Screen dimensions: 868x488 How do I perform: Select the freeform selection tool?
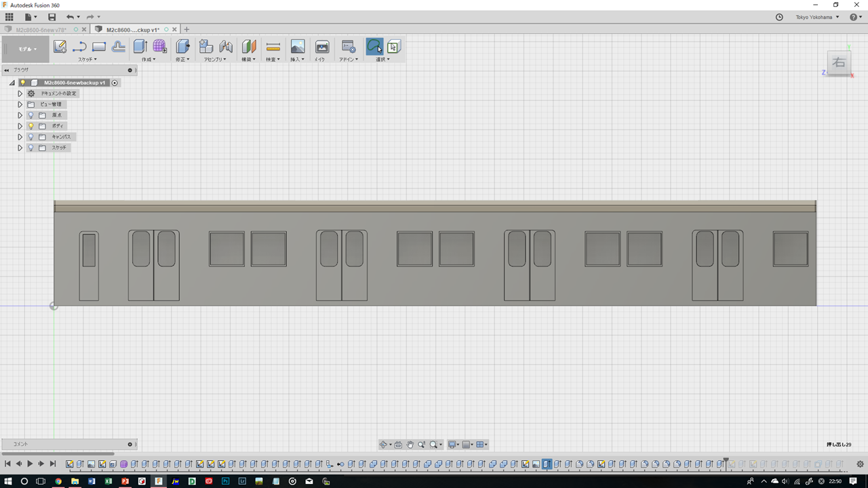(374, 46)
